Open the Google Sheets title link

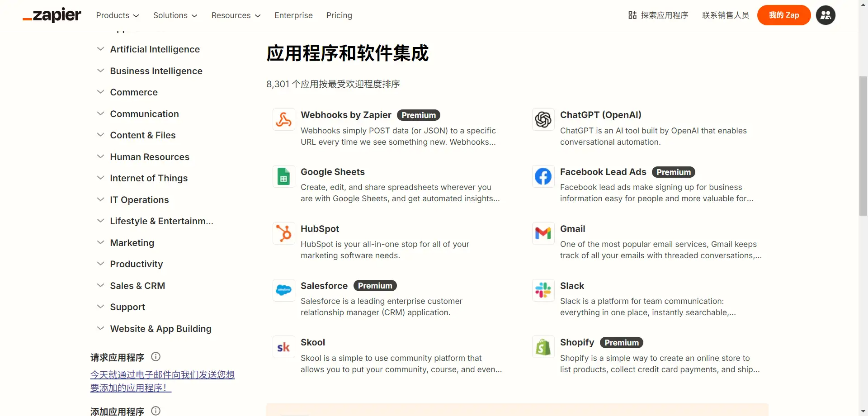pos(333,172)
